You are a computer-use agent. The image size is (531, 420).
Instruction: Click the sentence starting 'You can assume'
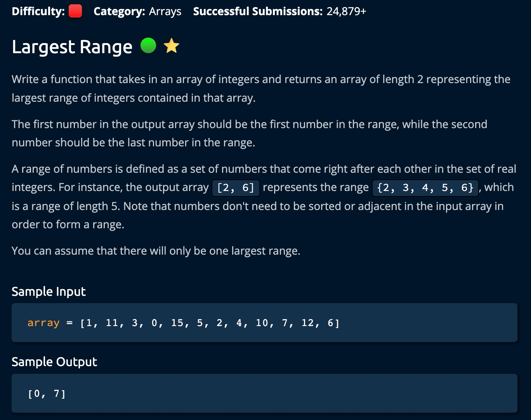tap(156, 251)
